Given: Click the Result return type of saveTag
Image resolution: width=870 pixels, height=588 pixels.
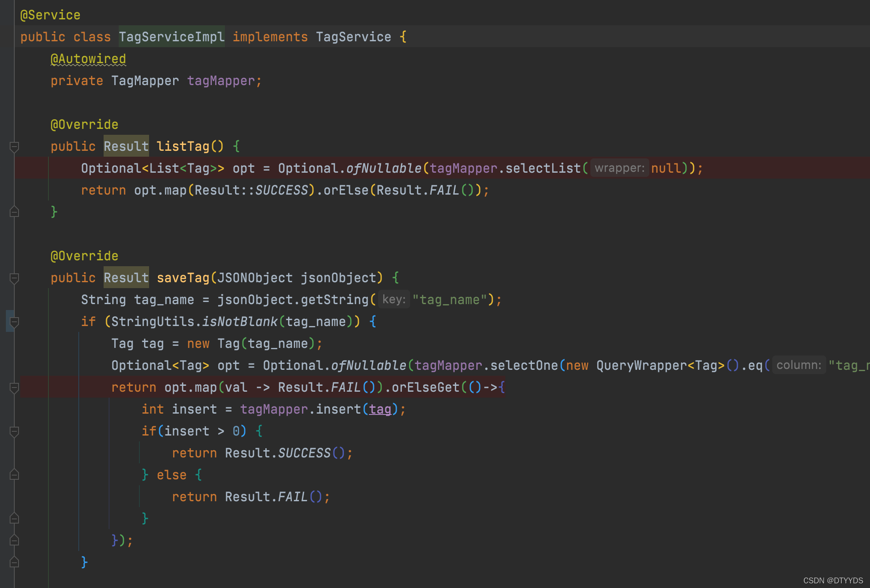Looking at the screenshot, I should tap(126, 278).
